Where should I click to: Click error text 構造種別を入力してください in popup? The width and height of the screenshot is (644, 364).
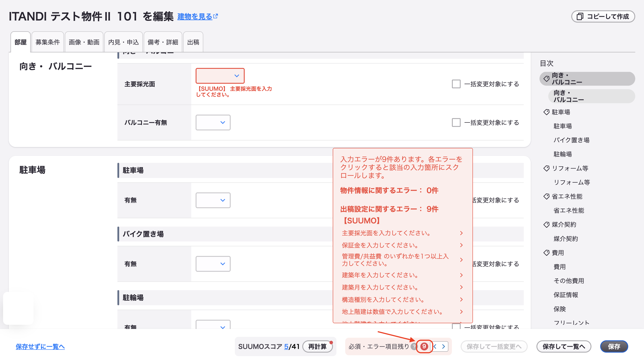tap(383, 299)
